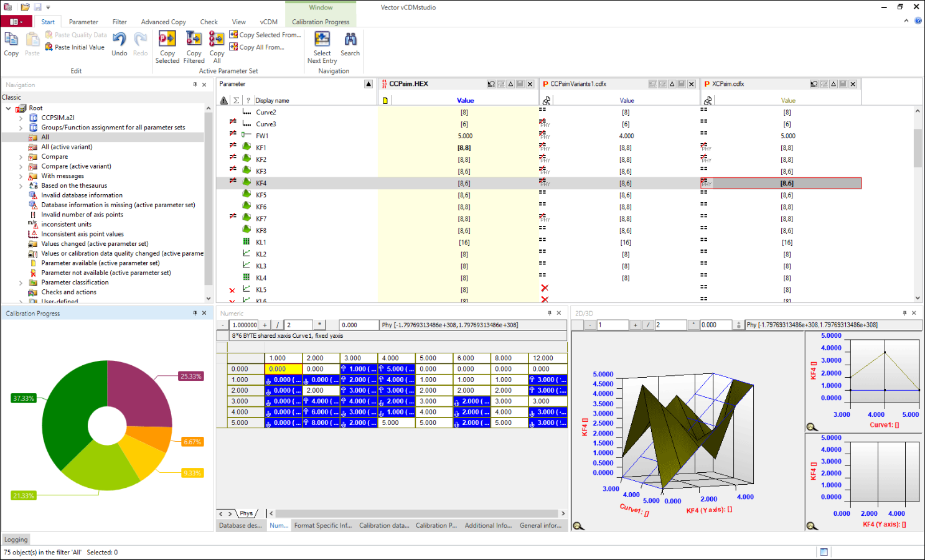This screenshot has width=925, height=560.
Task: Select the All filter in navigation tree
Action: (45, 138)
